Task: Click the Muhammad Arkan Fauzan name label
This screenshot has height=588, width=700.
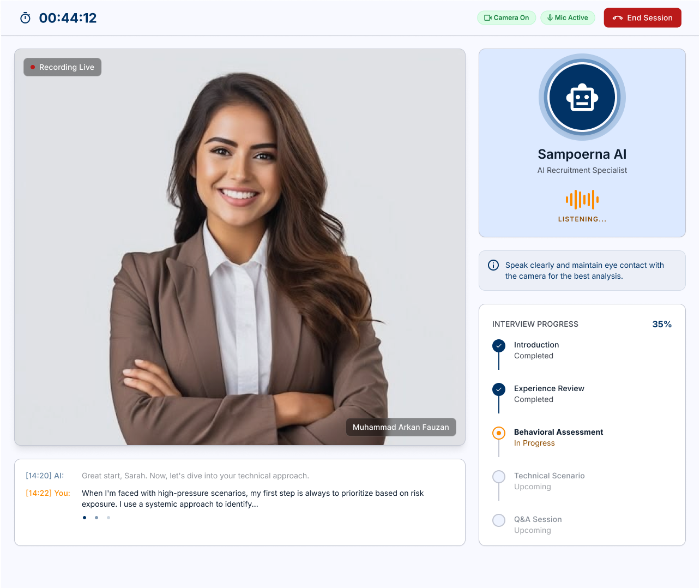Action: click(x=401, y=427)
